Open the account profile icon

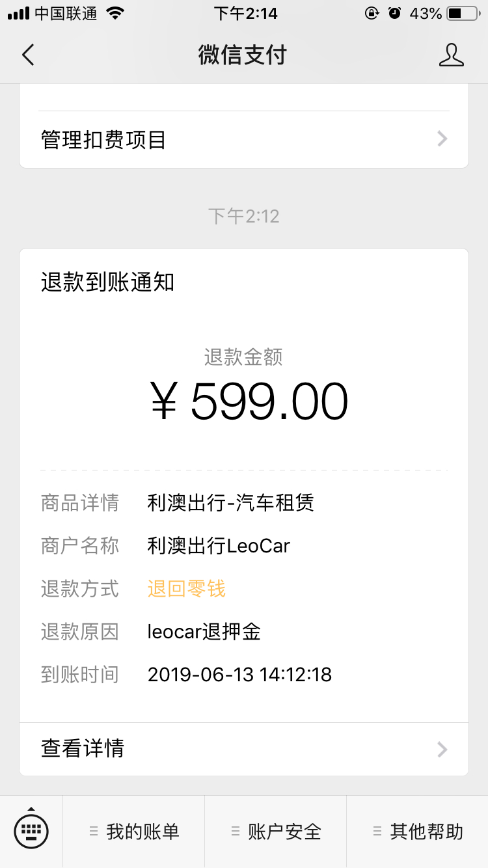451,55
